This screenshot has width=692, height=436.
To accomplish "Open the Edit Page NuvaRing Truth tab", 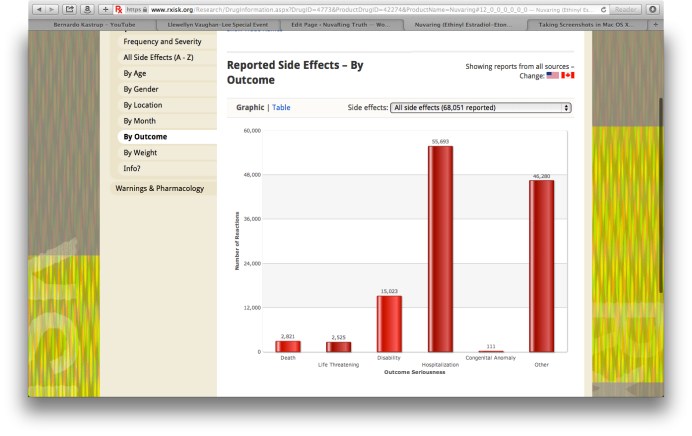I will pos(324,23).
